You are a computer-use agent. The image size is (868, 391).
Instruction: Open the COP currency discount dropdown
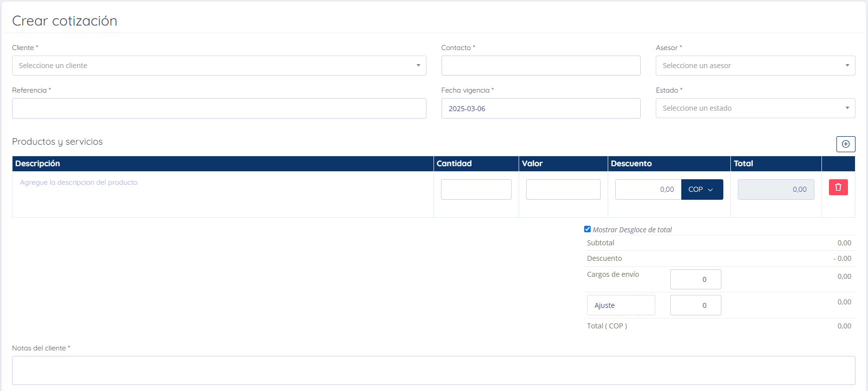coord(702,189)
